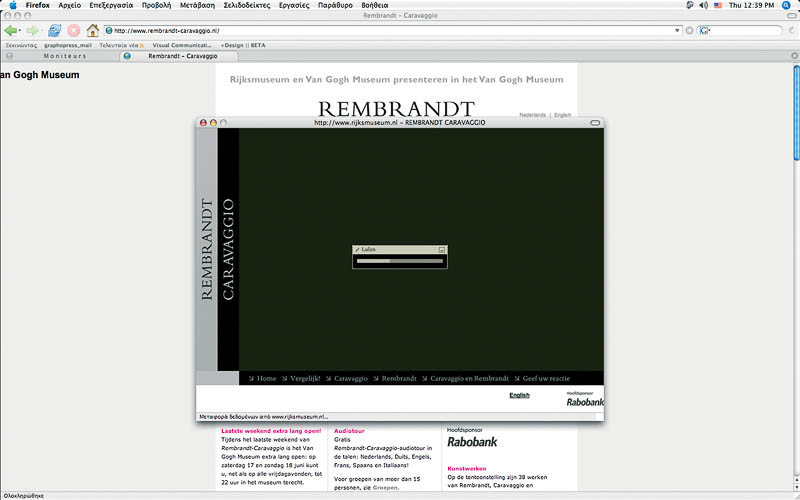Open the Ξεκινώντας bookmark
Screen dimensions: 800x500
pyautogui.click(x=21, y=45)
